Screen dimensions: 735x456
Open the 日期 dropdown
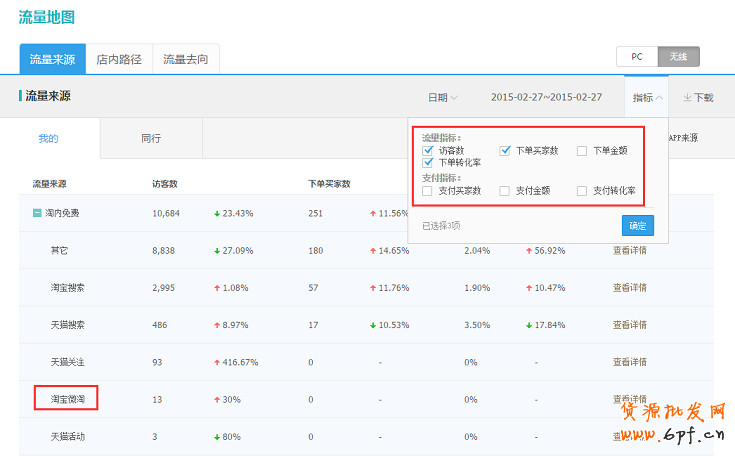coord(442,98)
